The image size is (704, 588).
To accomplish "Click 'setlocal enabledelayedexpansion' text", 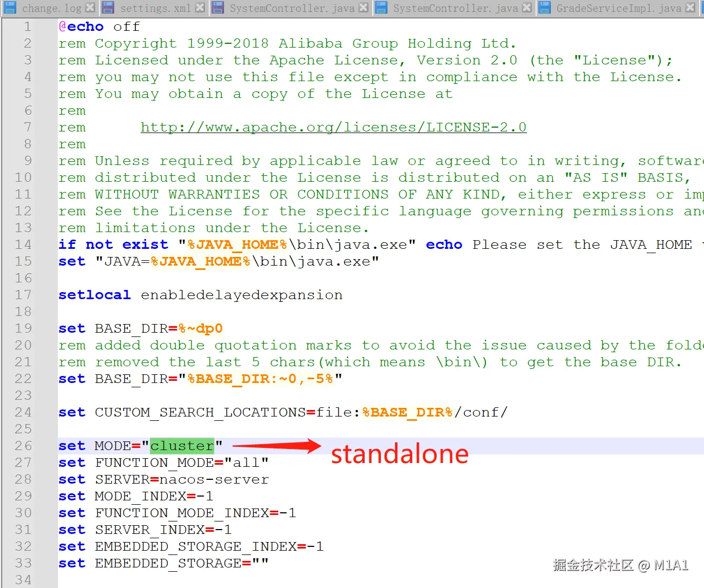I will pyautogui.click(x=200, y=295).
